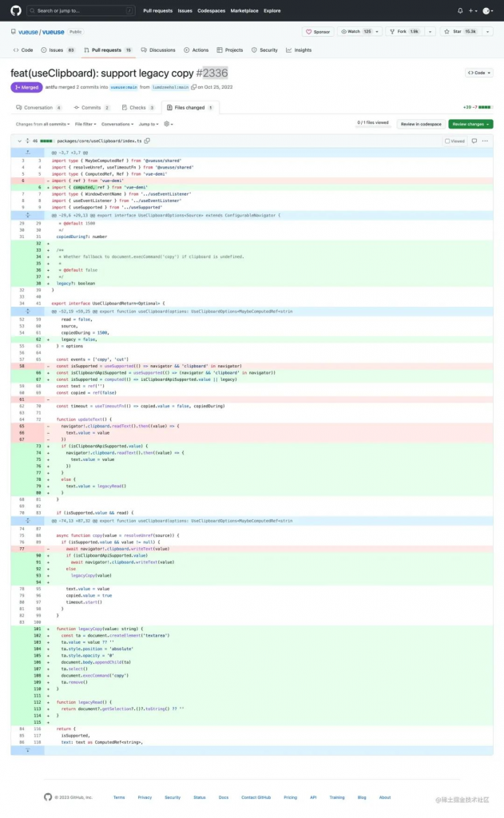504x818 pixels.
Task: Click the 0/1 files viewed progress indicator
Action: pyautogui.click(x=372, y=124)
